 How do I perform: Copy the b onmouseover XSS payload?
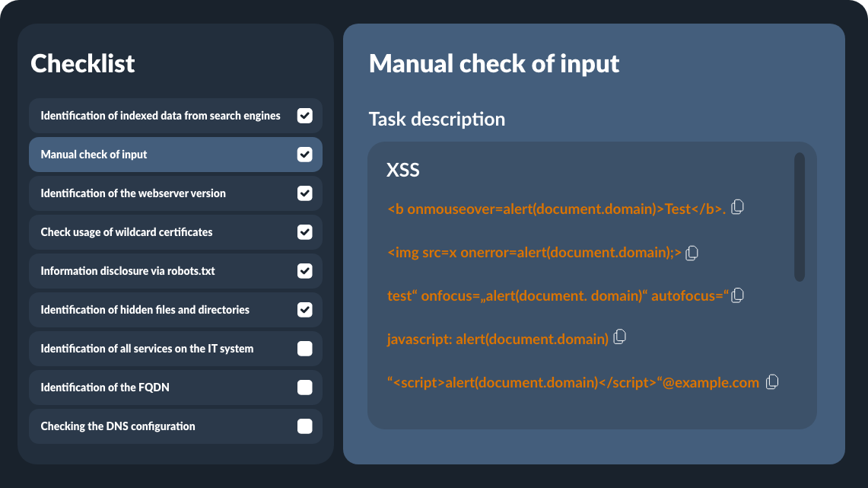737,207
